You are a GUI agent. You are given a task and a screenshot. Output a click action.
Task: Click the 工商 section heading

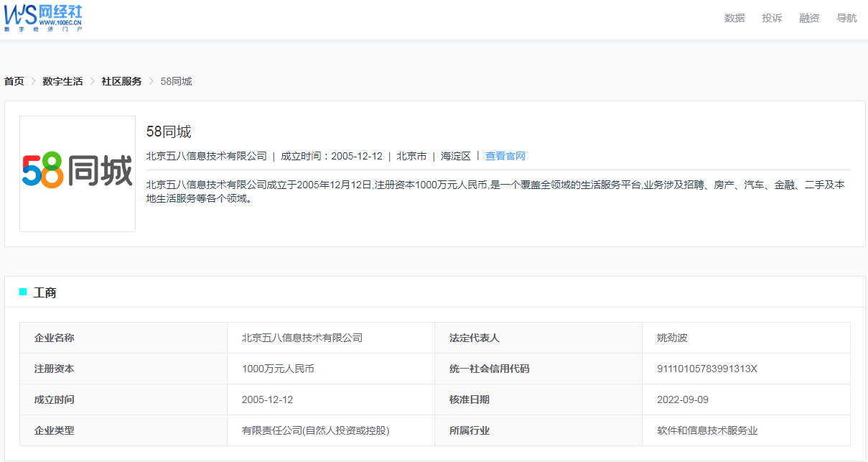pos(45,292)
